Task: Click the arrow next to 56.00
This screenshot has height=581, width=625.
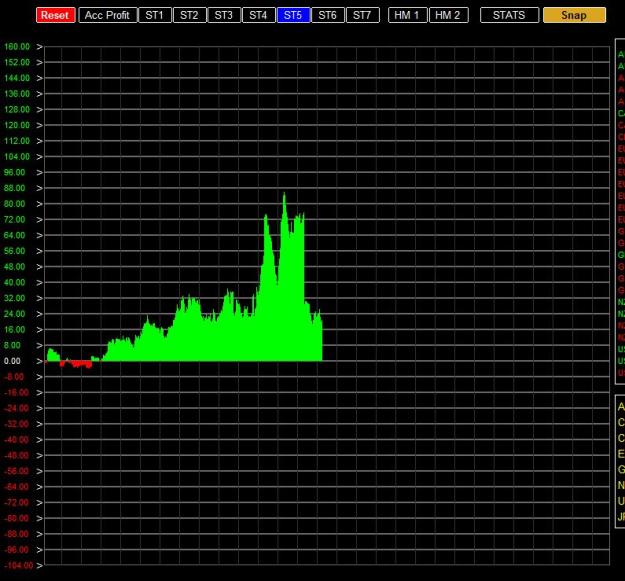Action: pos(39,251)
